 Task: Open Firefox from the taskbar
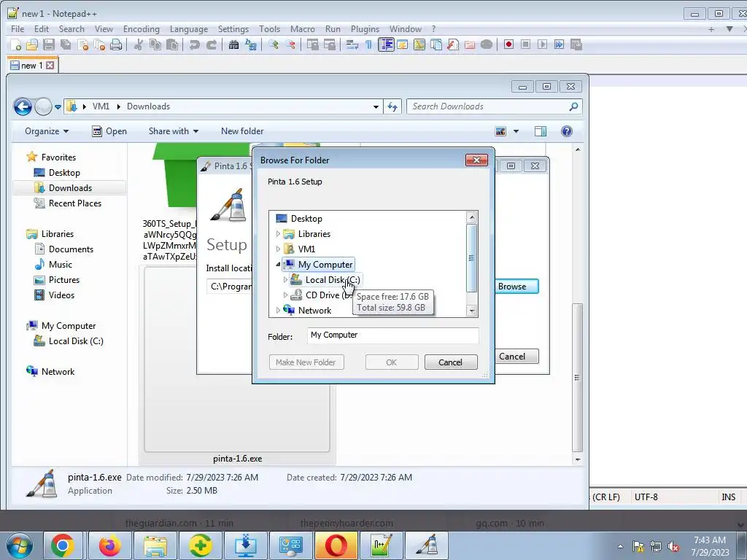click(109, 545)
